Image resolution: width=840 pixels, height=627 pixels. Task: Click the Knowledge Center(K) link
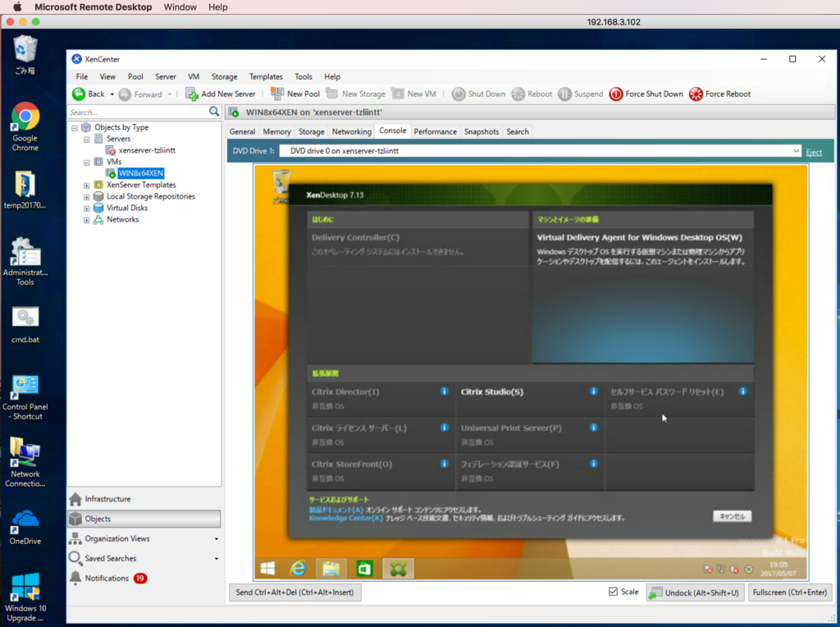click(346, 518)
